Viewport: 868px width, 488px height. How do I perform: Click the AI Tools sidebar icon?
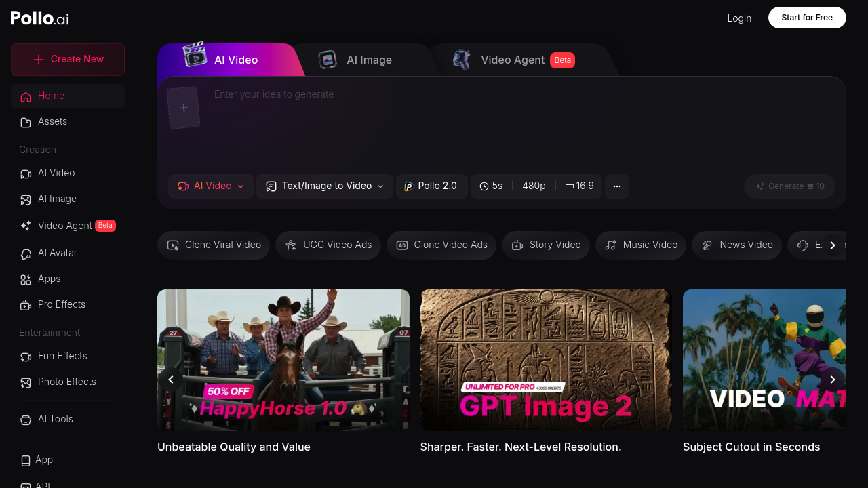26,420
